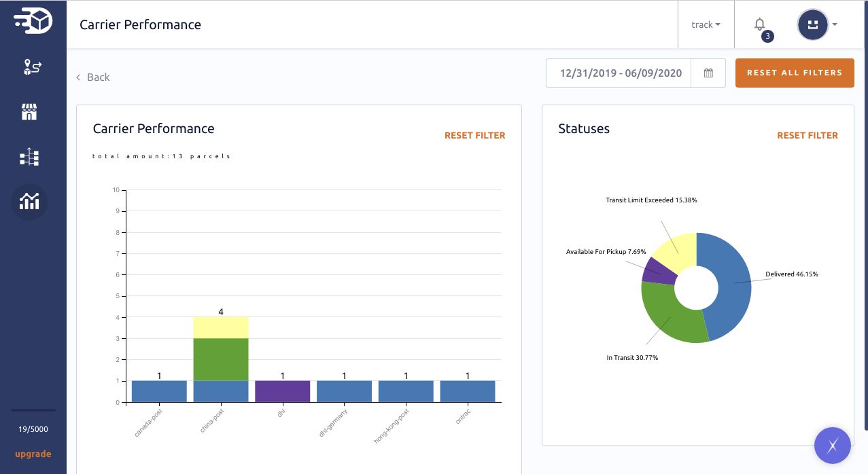Open the shipment tracking route icon
Image resolution: width=868 pixels, height=474 pixels.
(33, 67)
